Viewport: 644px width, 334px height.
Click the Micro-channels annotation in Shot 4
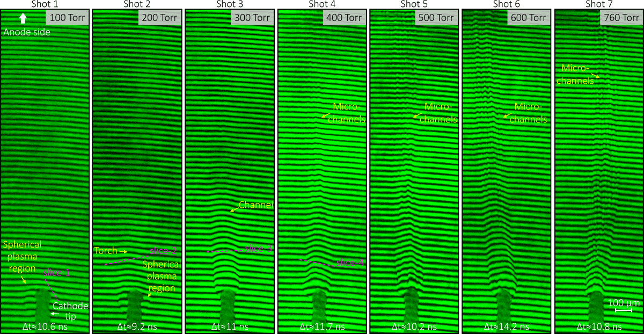click(349, 113)
